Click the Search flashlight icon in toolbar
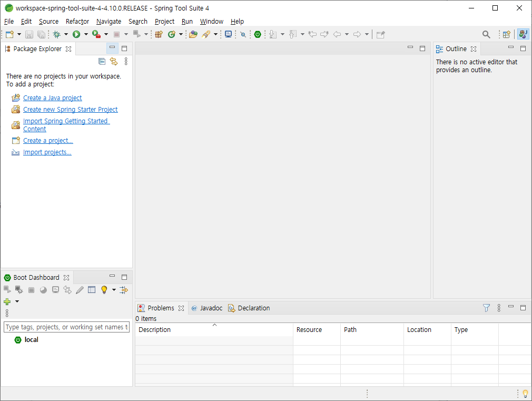532x401 pixels. tap(206, 34)
